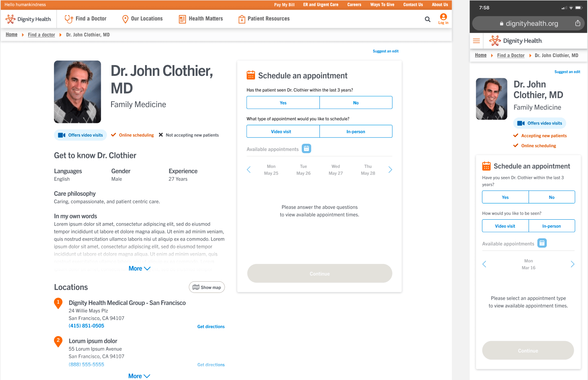This screenshot has height=380, width=588.
Task: Click Get directions for San Francisco location
Action: [x=211, y=327]
